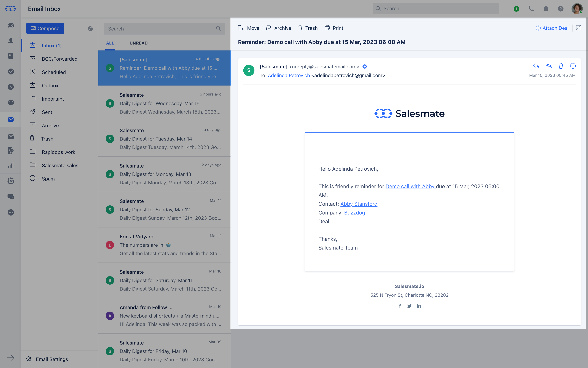Click Trash in the email toolbar
Viewport: 588px width, 368px height.
[308, 28]
